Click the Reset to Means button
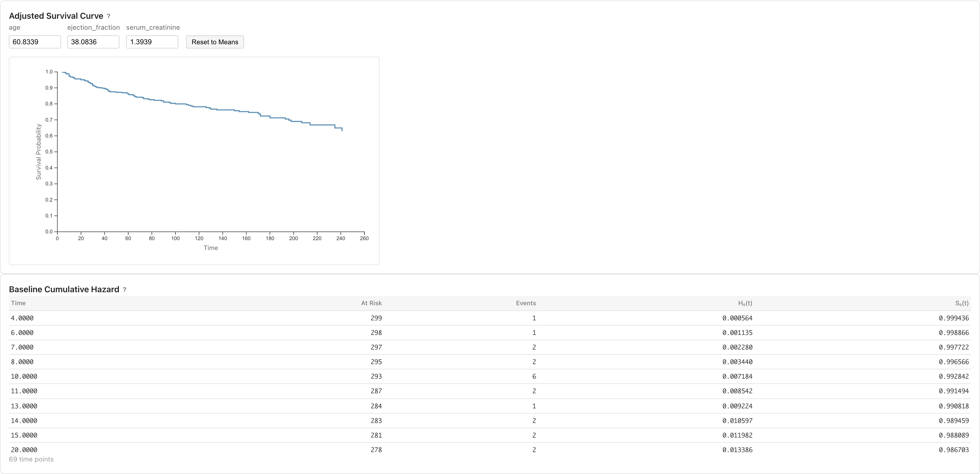The height and width of the screenshot is (474, 980). tap(215, 42)
